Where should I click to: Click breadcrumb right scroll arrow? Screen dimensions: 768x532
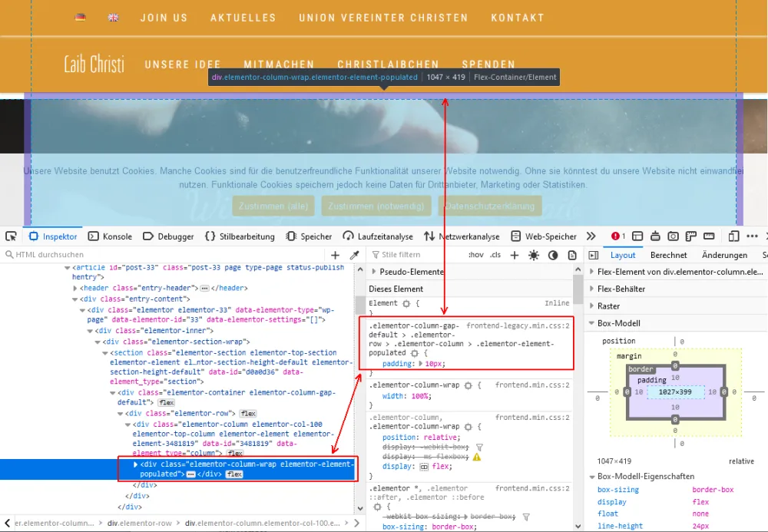(x=356, y=524)
